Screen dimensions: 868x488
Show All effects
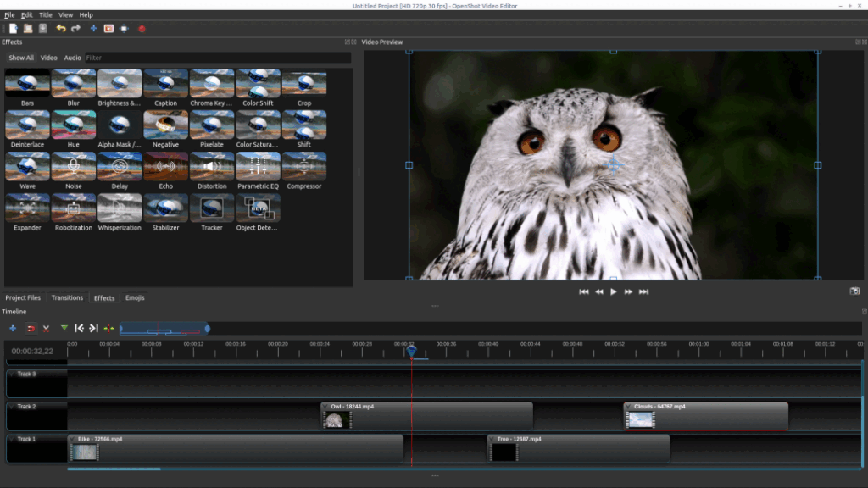(x=21, y=58)
